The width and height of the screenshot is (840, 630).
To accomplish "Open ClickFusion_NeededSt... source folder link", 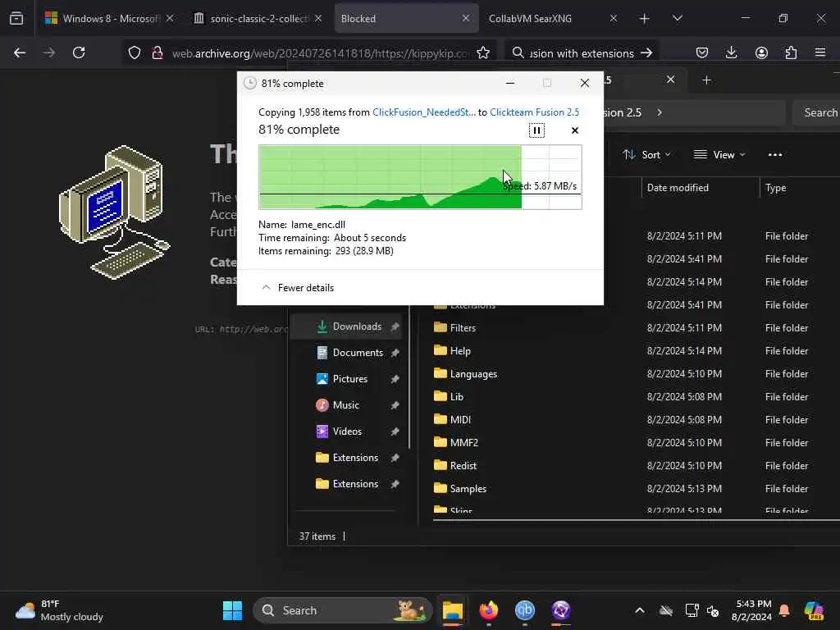I will pyautogui.click(x=424, y=112).
